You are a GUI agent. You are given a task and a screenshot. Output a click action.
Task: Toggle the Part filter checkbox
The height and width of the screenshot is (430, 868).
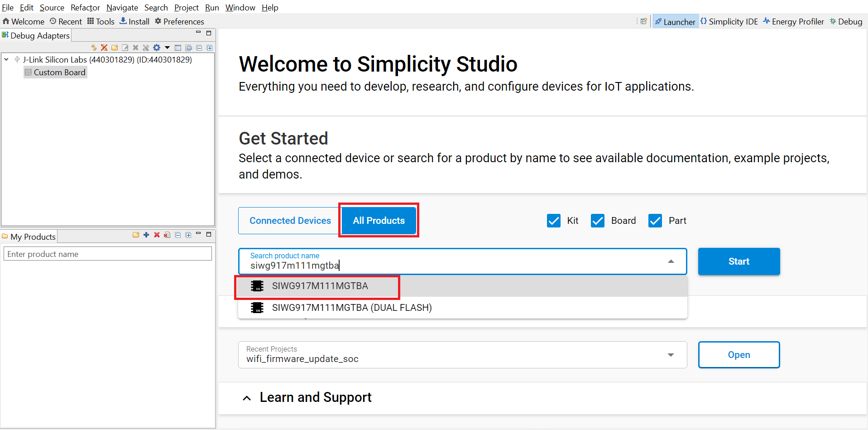(655, 221)
